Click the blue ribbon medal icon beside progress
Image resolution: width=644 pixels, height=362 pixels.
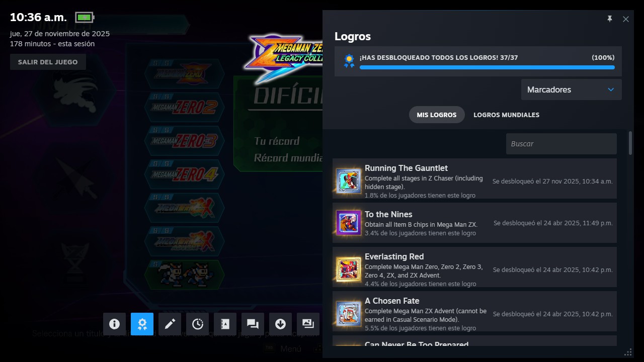(349, 61)
